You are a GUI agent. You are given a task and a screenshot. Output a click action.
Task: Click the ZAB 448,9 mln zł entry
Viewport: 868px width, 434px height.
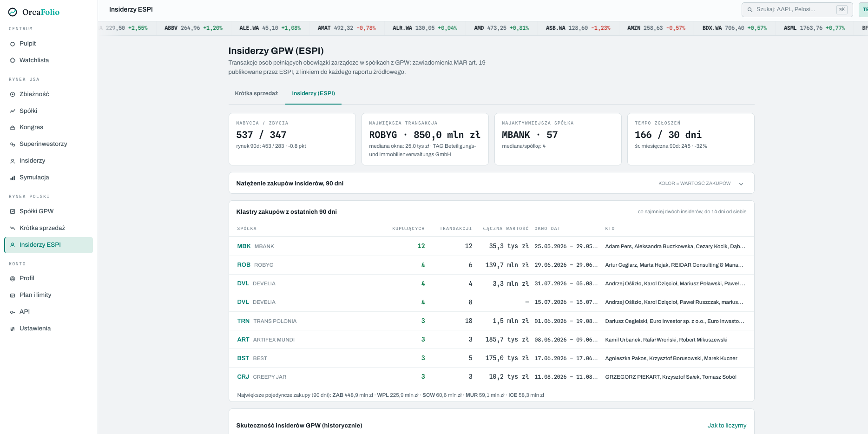pos(353,395)
